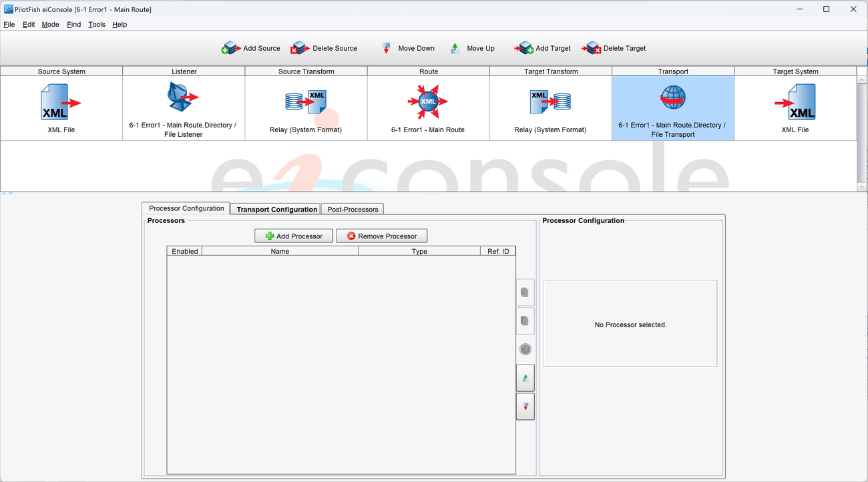Click the upper copy processor icon button
Image resolution: width=868 pixels, height=482 pixels.
(525, 292)
